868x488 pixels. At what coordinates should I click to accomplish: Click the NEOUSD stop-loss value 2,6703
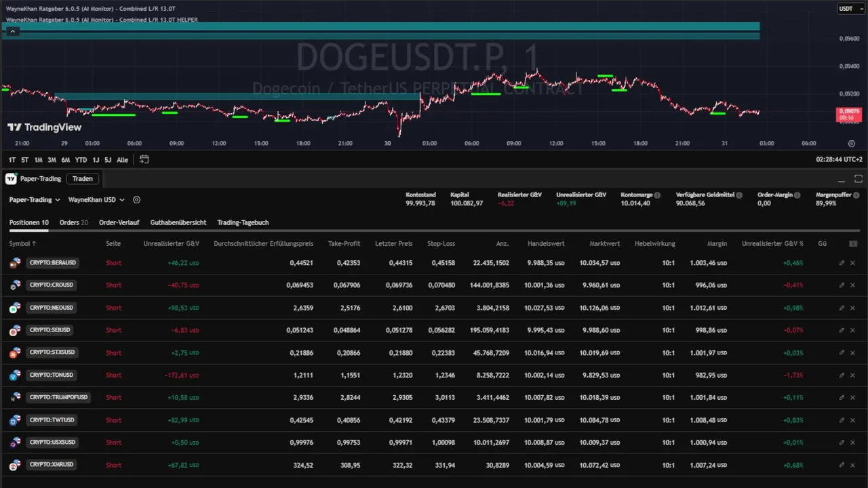click(x=443, y=308)
